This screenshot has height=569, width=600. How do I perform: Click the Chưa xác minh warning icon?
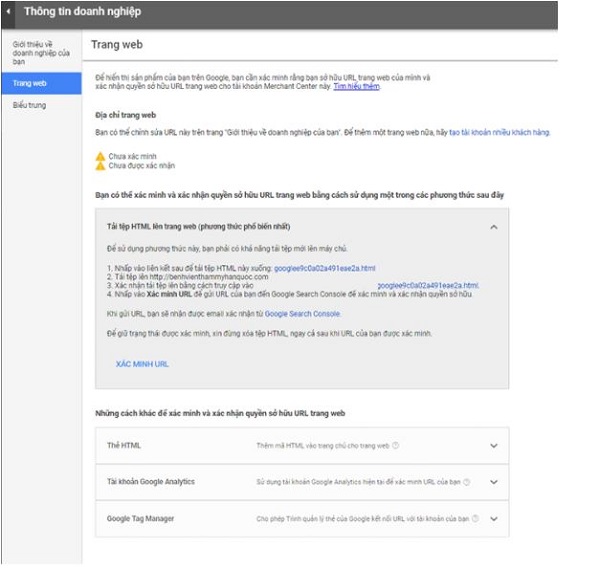(x=99, y=156)
